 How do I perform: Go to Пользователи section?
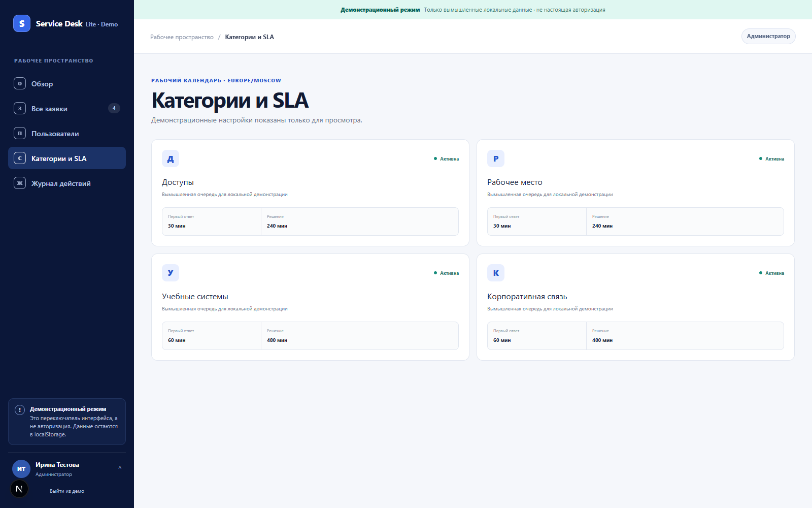click(67, 133)
